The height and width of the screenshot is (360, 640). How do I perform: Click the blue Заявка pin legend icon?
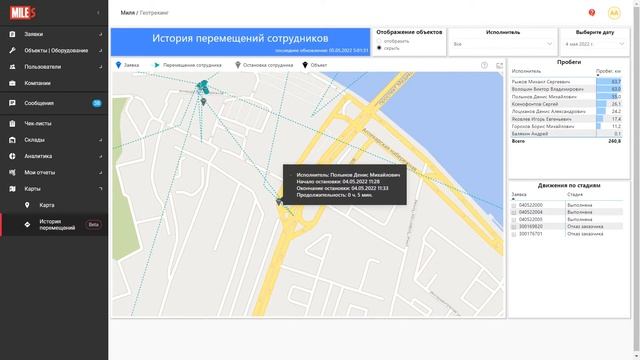tap(118, 65)
